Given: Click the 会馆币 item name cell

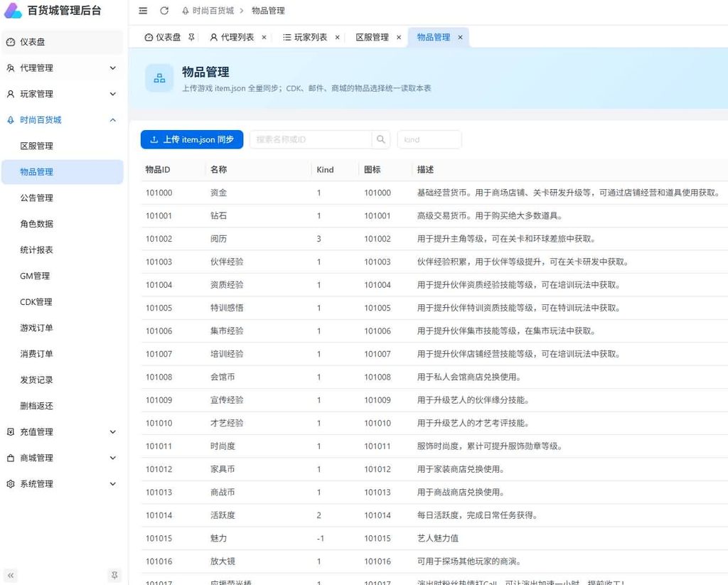Looking at the screenshot, I should pos(223,377).
